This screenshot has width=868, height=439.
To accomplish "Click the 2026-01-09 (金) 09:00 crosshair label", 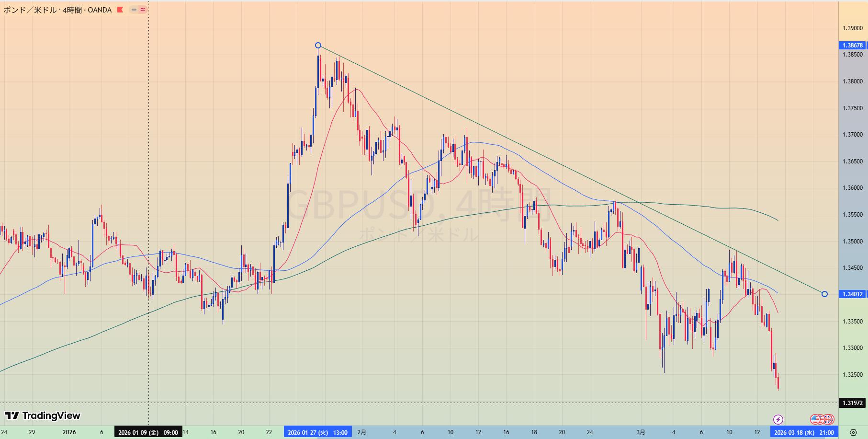I will coord(148,432).
